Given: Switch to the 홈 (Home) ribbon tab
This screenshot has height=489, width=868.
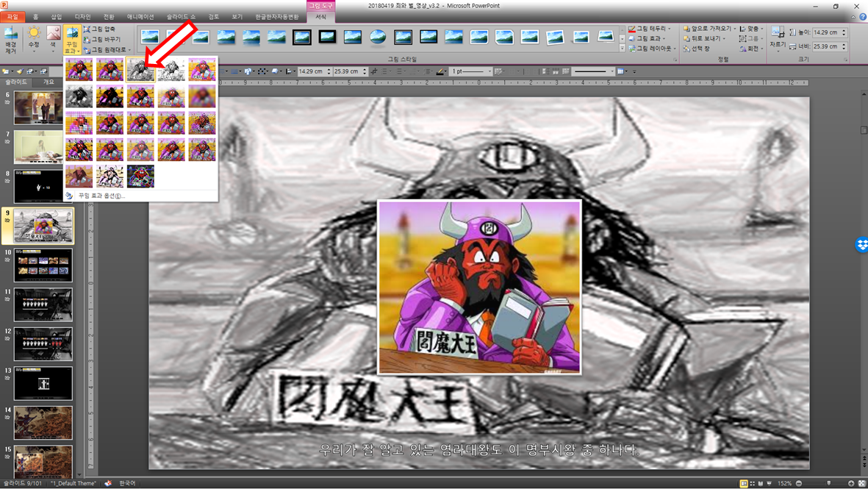Looking at the screenshot, I should (36, 17).
